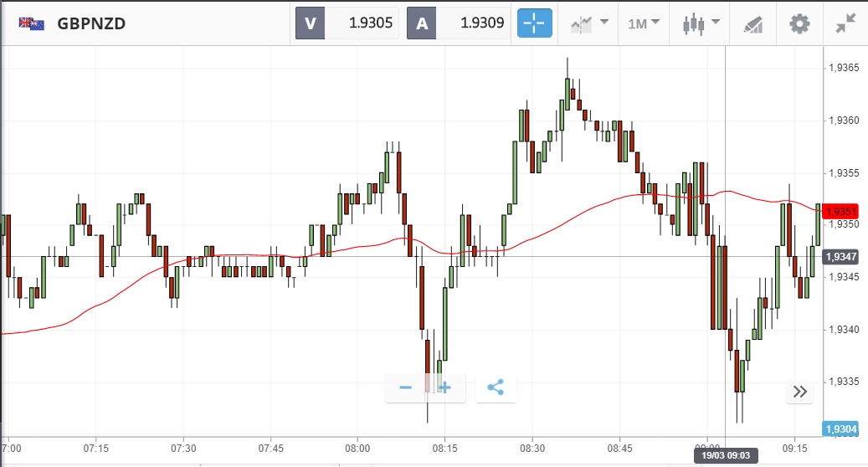Click the V sell button at 1.9305
868x467 pixels.
[x=347, y=23]
